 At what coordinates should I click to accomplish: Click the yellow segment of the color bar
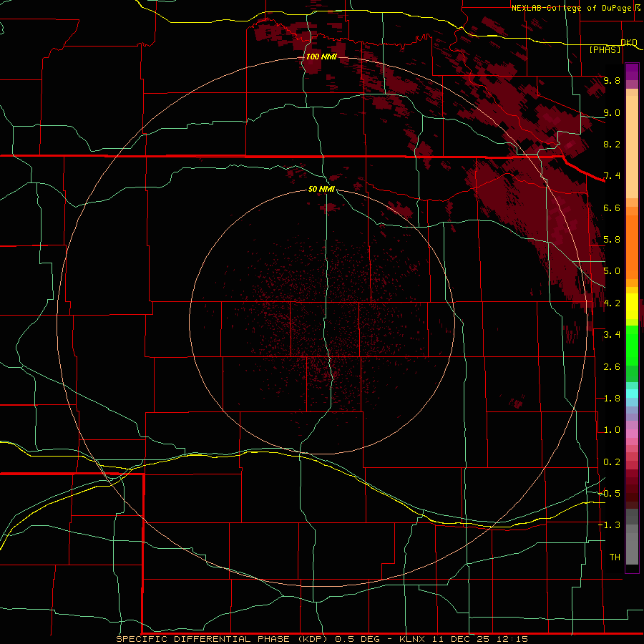[632, 305]
